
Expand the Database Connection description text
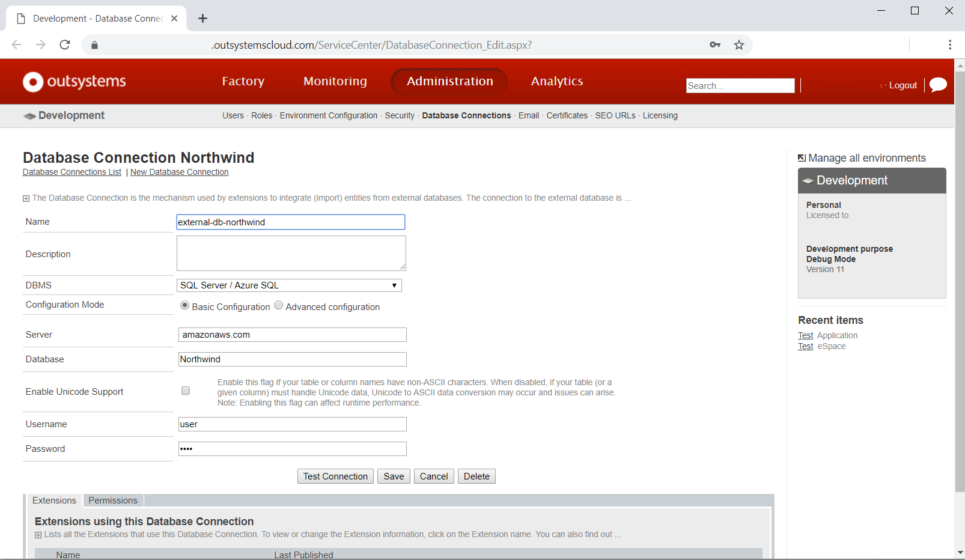point(26,198)
